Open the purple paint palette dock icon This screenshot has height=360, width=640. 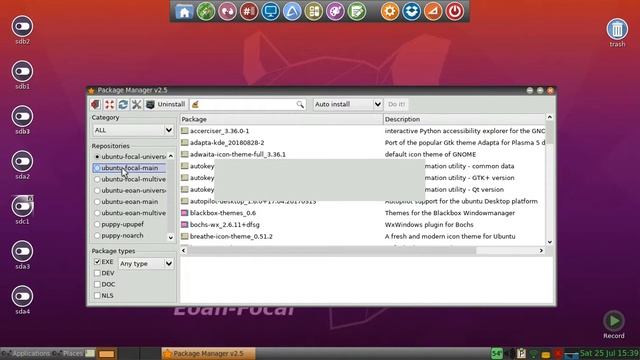(x=335, y=11)
